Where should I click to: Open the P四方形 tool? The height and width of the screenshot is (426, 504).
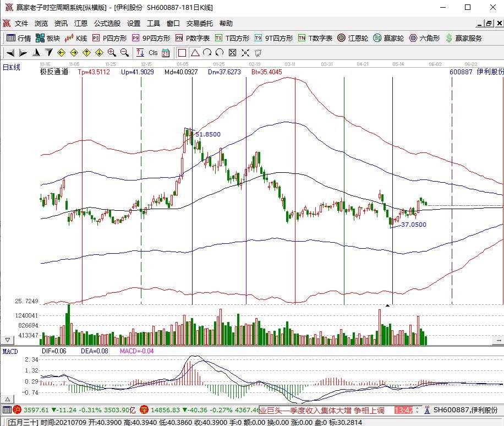109,39
